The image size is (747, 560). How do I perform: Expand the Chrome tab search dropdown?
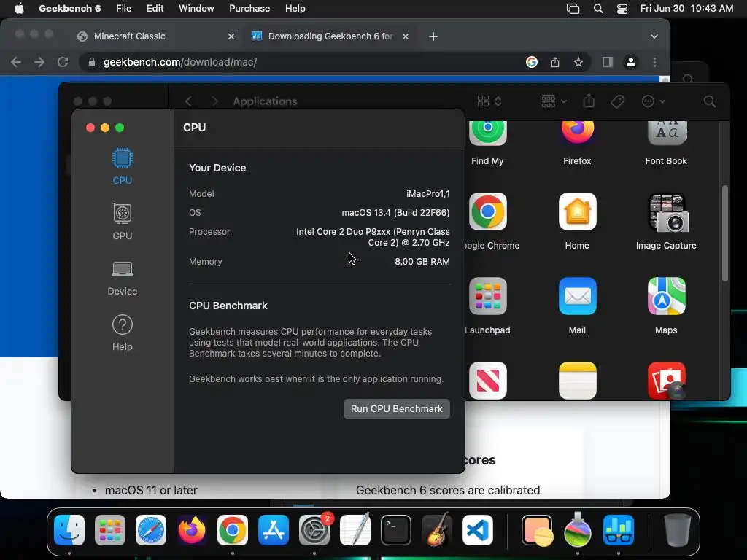(x=654, y=36)
